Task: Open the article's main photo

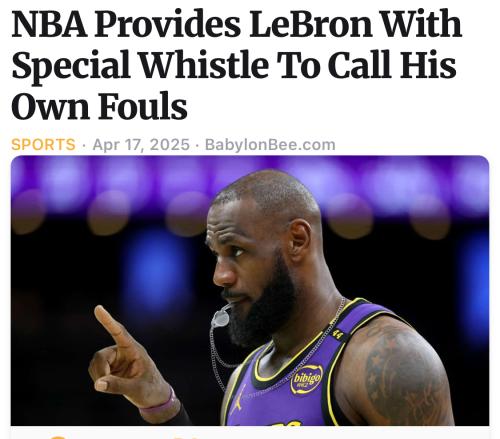Action: coord(250,290)
